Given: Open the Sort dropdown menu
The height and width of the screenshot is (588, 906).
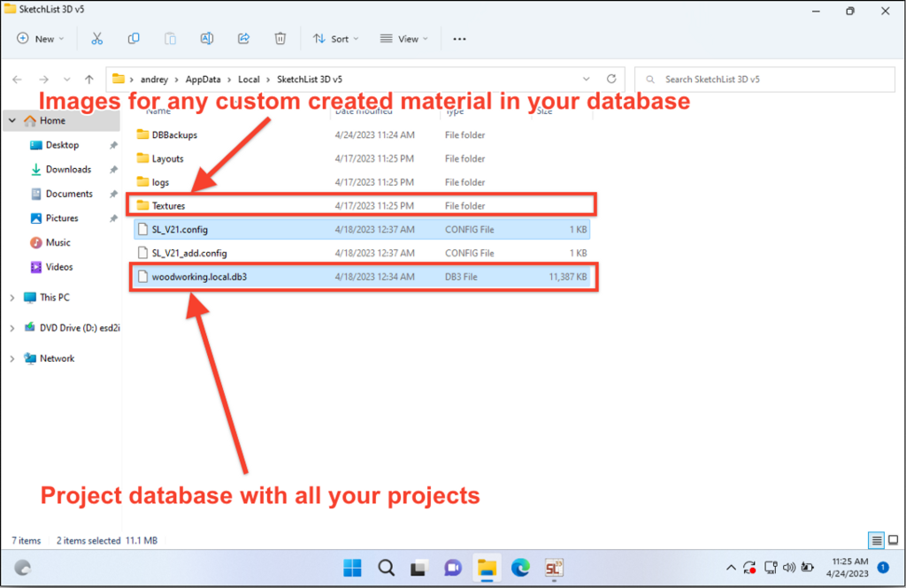Looking at the screenshot, I should (335, 39).
